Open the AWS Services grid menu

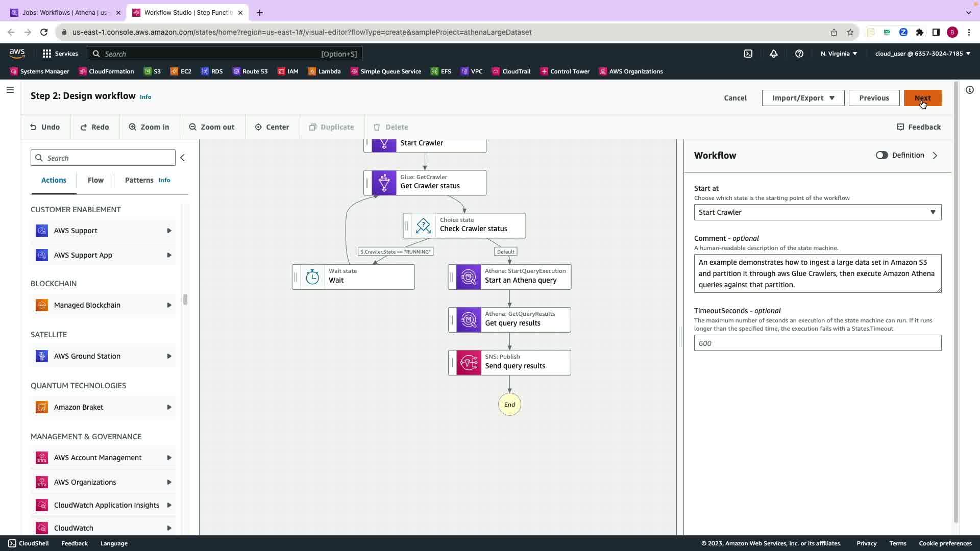click(x=47, y=54)
